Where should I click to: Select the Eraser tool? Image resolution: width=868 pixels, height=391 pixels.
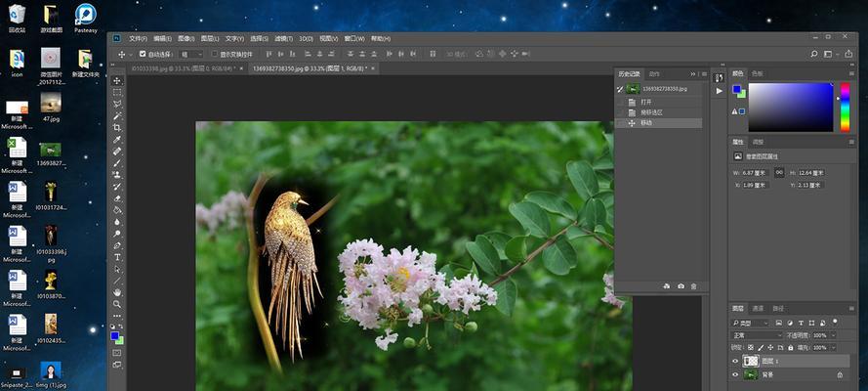(x=117, y=198)
